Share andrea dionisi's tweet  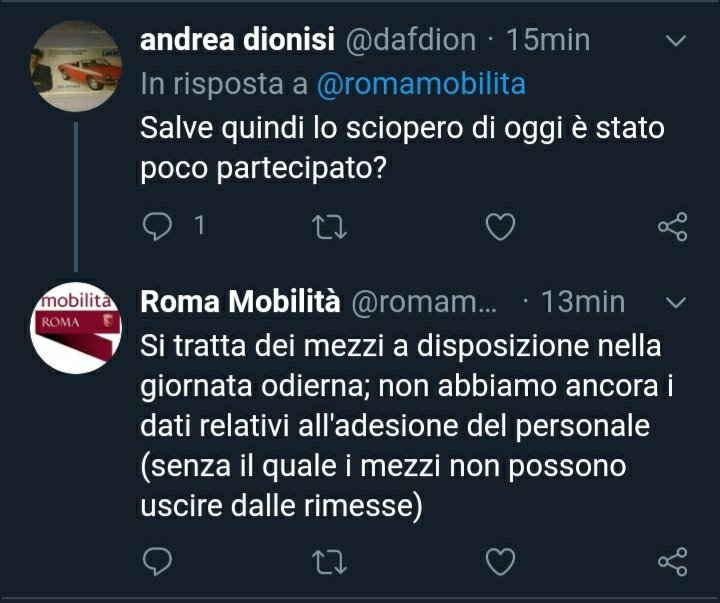[672, 227]
